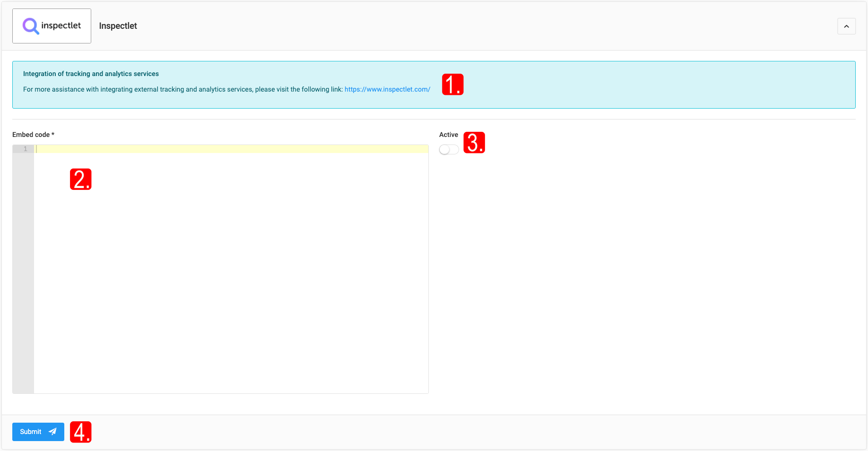Screen dimensions: 868x451
Task: Click the line number gutter showing 1
Action: (x=25, y=148)
